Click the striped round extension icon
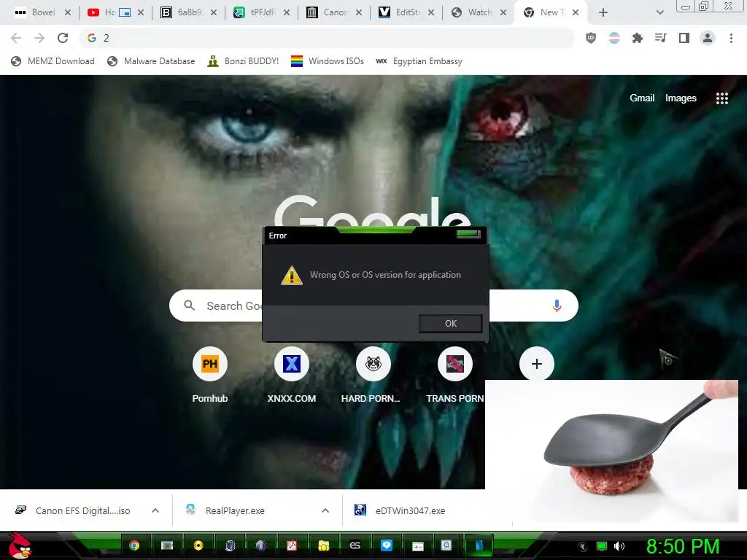The width and height of the screenshot is (747, 560). [x=614, y=38]
